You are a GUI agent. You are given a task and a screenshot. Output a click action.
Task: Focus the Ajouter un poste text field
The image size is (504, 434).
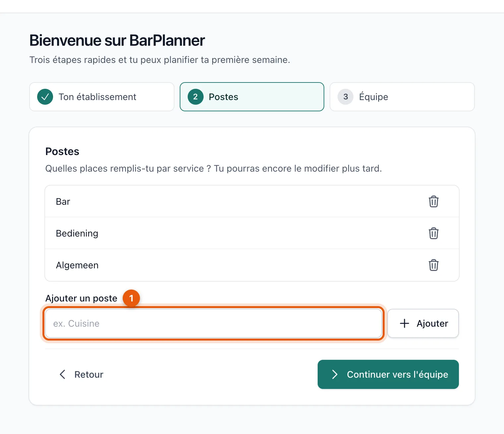(x=214, y=323)
